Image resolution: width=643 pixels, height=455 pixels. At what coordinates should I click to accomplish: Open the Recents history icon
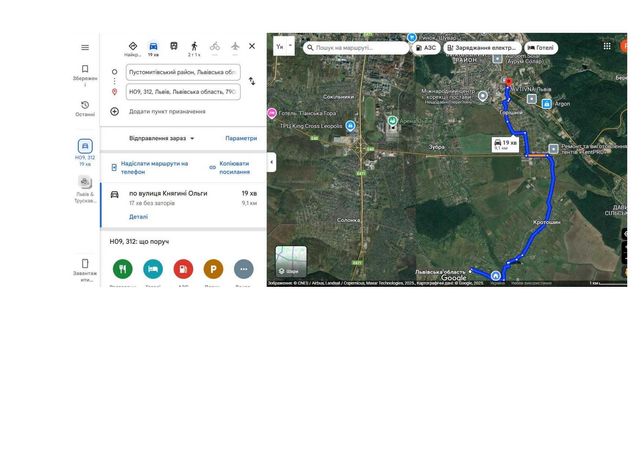[x=85, y=105]
